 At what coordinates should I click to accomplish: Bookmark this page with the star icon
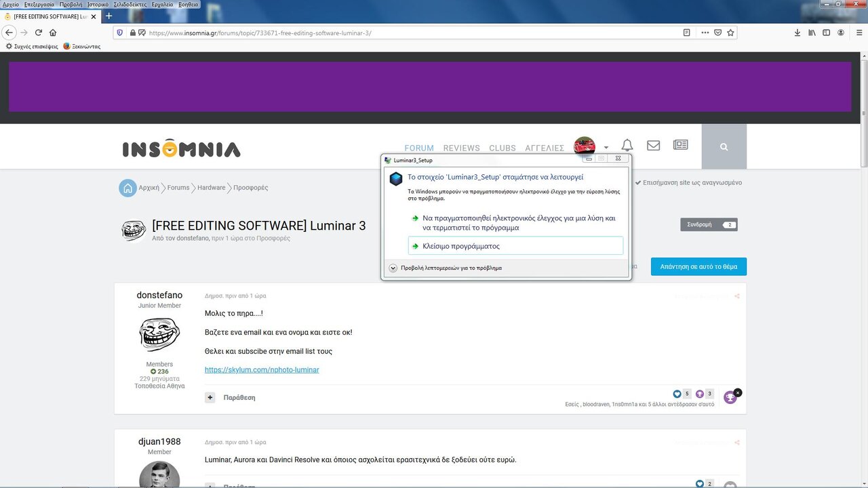click(730, 33)
